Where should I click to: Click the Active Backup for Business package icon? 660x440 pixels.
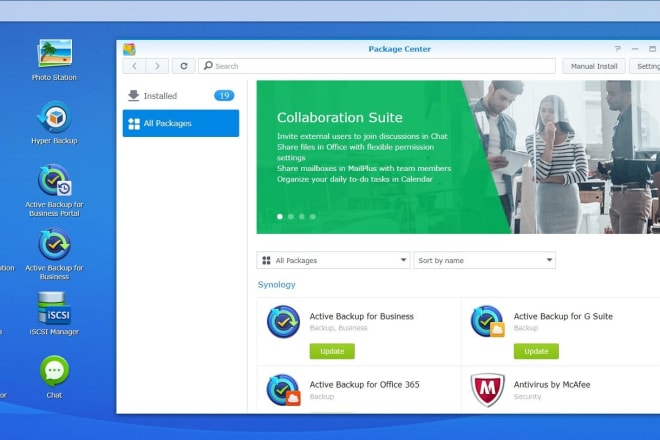point(283,322)
